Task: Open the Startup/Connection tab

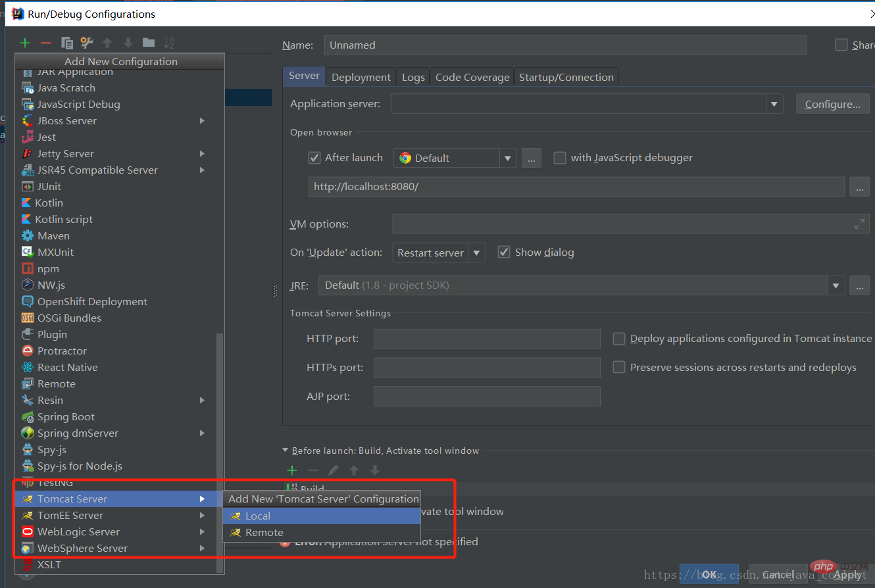Action: click(566, 77)
